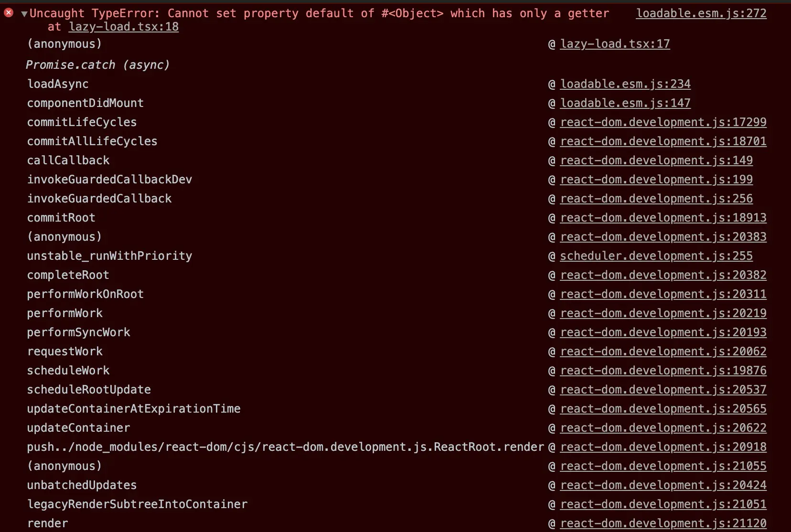Open the react-dom.development.js:21120 link for render
This screenshot has height=532, width=791.
(x=663, y=523)
